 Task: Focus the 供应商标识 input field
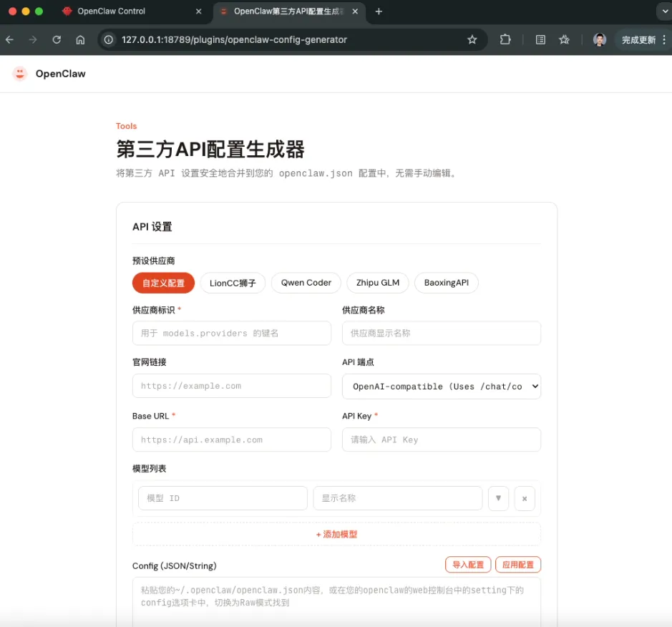coord(231,334)
